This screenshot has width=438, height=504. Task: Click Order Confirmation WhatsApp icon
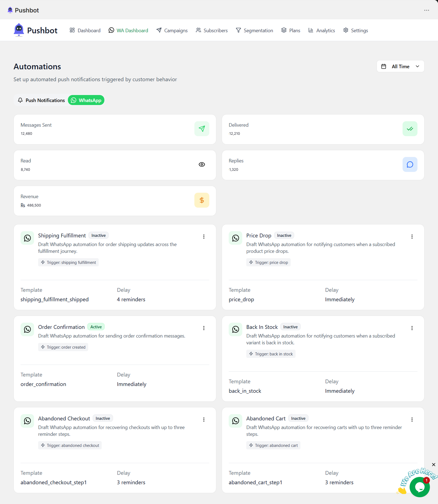click(27, 329)
